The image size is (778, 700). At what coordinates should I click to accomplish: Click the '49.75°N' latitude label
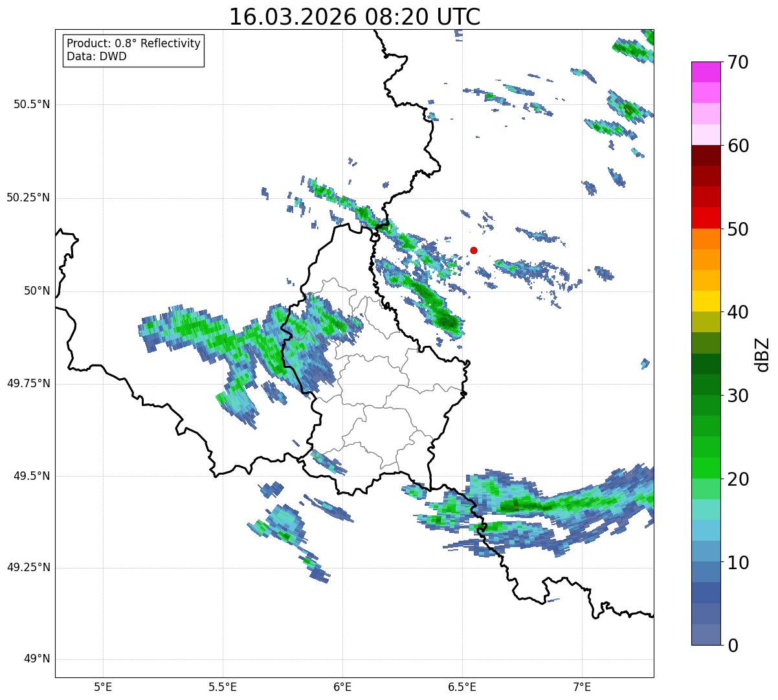pyautogui.click(x=28, y=383)
